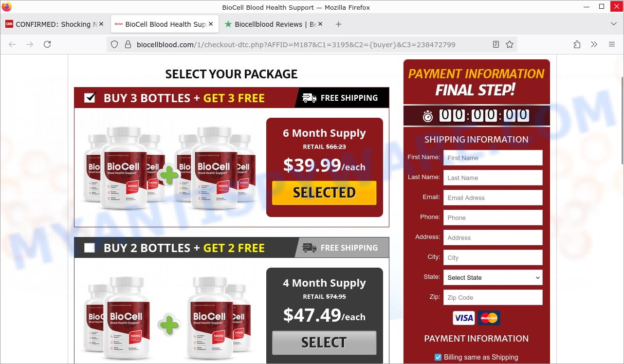Click the Email Address input field

tap(493, 198)
